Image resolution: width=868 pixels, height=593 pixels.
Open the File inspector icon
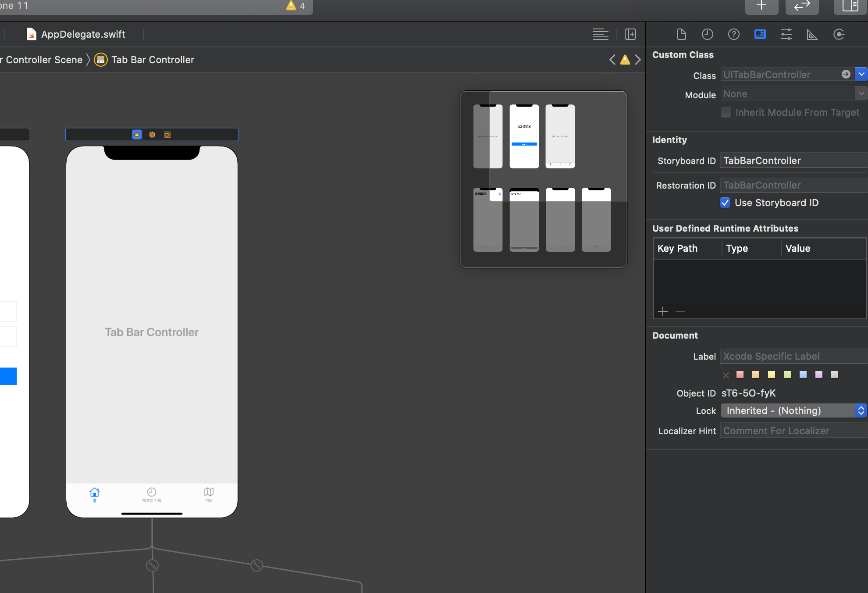681,34
